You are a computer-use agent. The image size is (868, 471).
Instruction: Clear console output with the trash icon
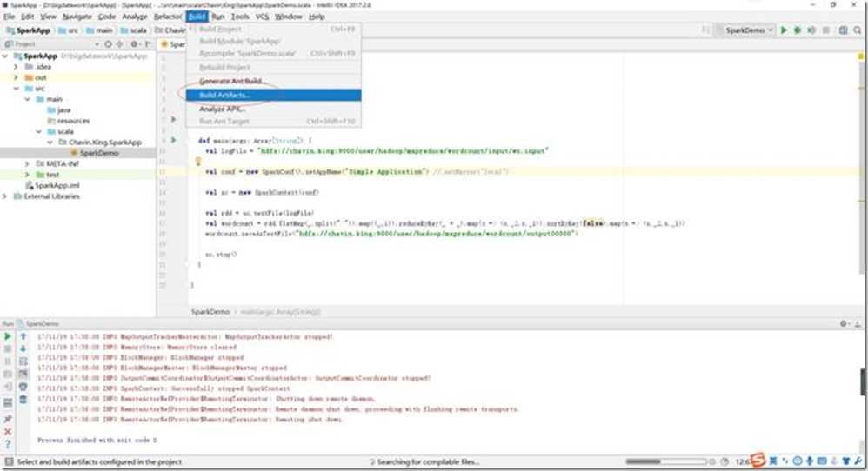tap(23, 399)
